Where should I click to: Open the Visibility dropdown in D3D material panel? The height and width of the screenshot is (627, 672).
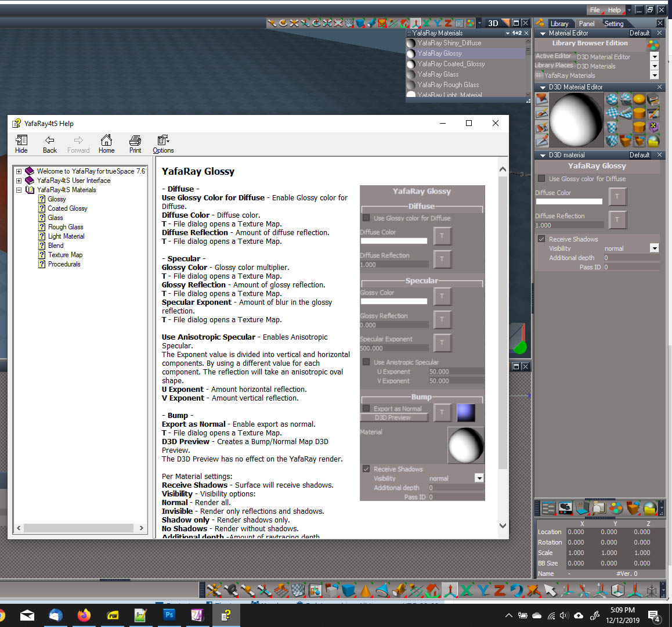point(655,248)
